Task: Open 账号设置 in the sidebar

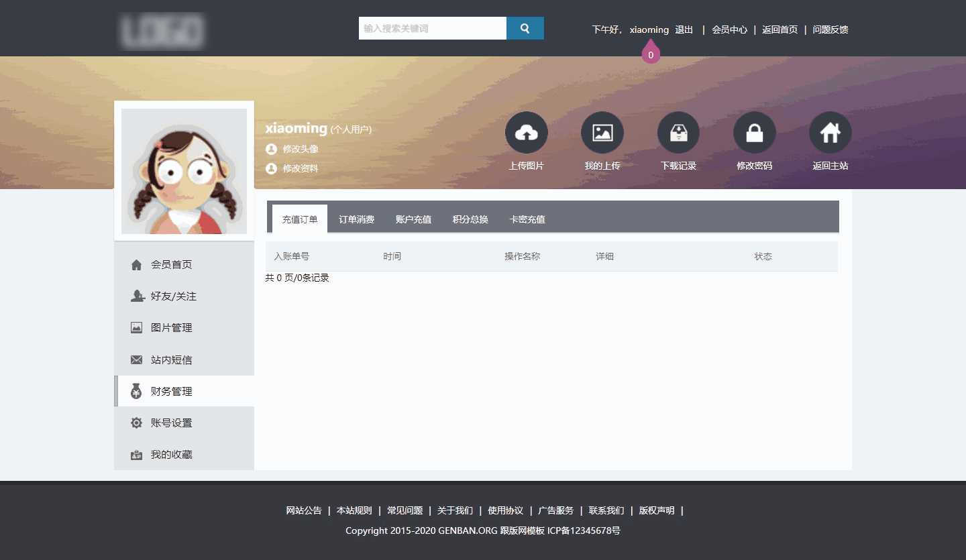Action: [171, 423]
